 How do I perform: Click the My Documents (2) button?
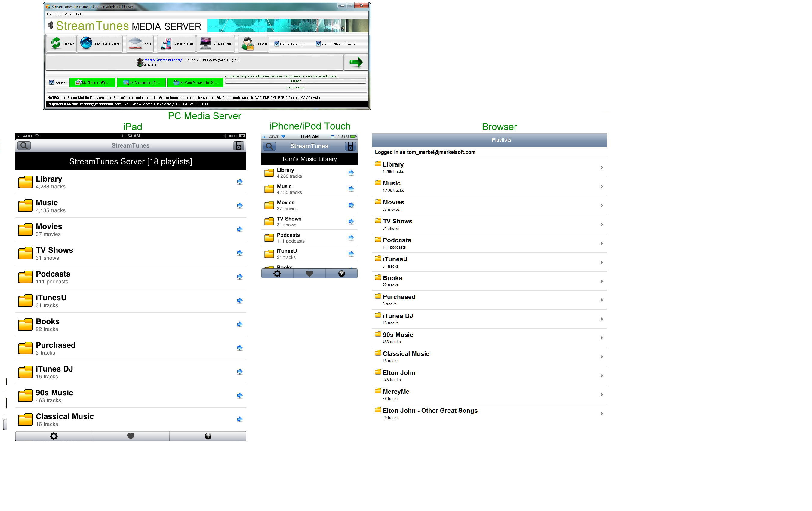[141, 83]
